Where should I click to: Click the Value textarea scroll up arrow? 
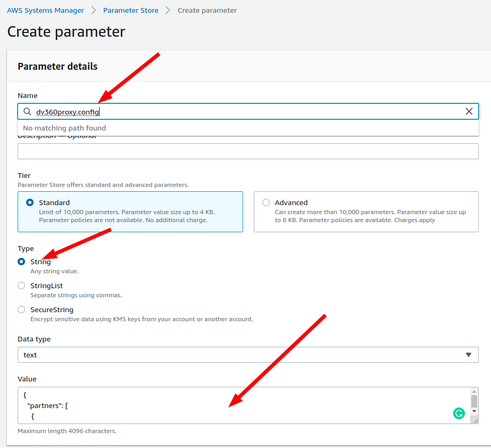(x=474, y=392)
